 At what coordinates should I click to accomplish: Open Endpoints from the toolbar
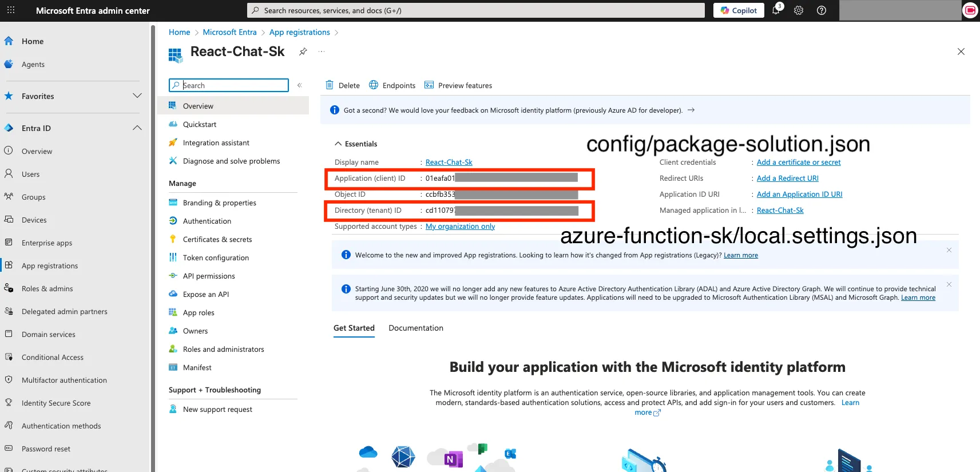392,85
